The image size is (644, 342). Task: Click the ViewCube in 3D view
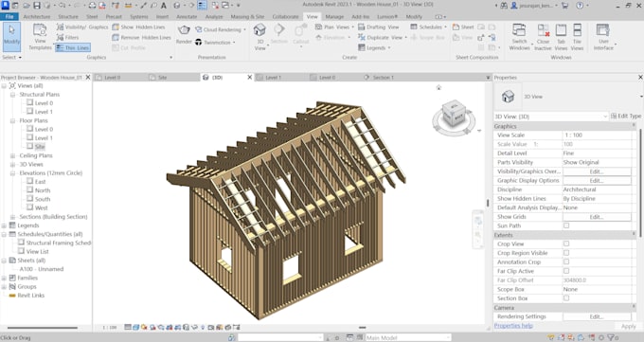tap(454, 114)
